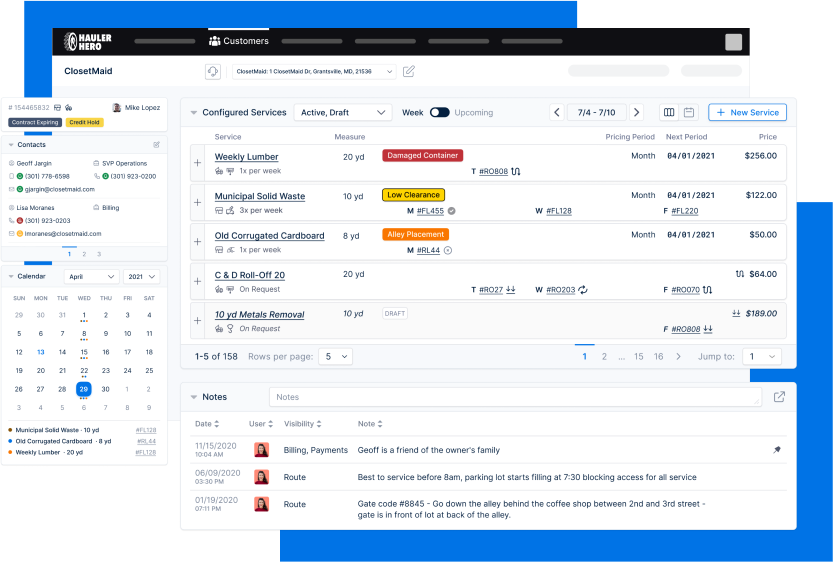The height and width of the screenshot is (562, 834).
Task: Open the April month dropdown
Action: (x=91, y=276)
